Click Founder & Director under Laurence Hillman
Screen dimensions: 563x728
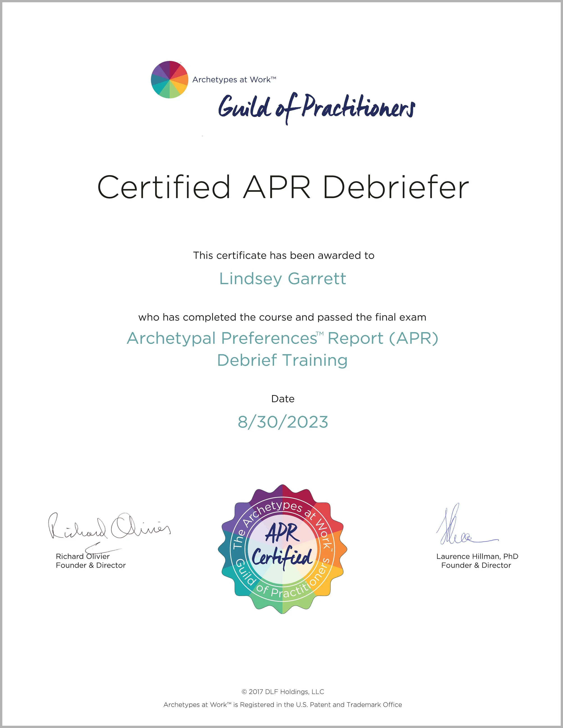click(476, 565)
